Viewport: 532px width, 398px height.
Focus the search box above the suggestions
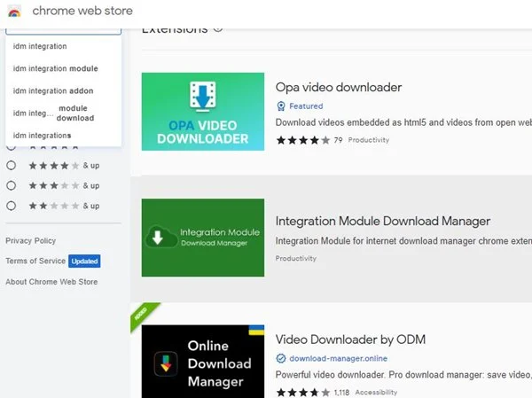(64, 32)
